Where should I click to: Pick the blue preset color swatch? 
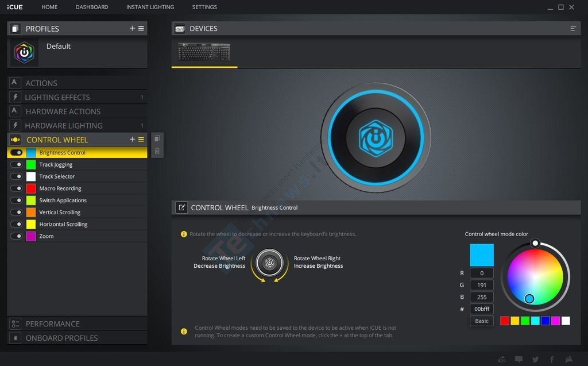click(546, 321)
